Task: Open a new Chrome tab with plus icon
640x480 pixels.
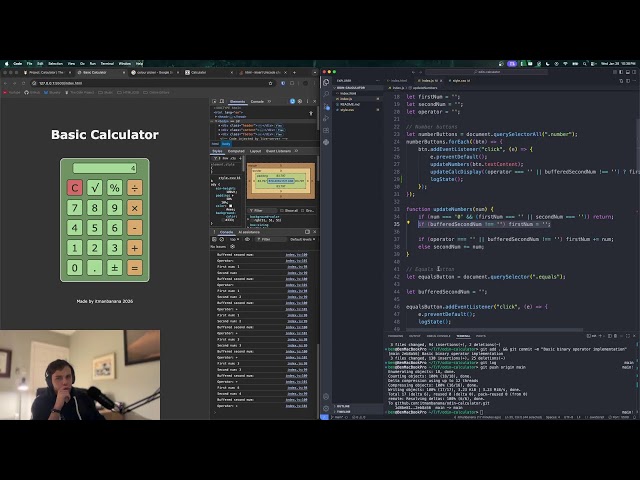Action: tap(294, 72)
